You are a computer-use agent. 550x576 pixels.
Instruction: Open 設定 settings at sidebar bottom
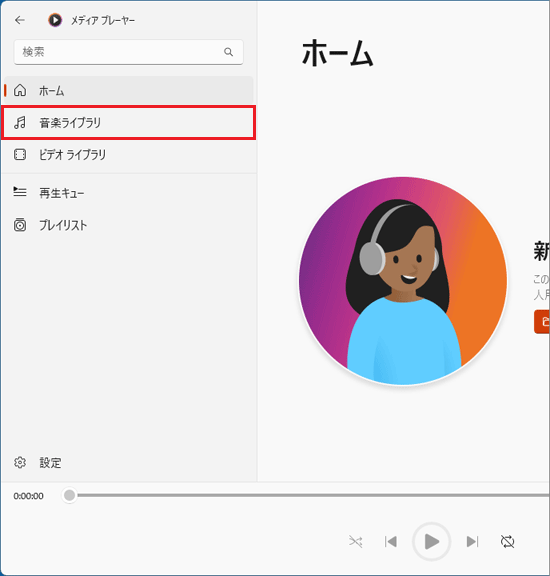pyautogui.click(x=128, y=462)
